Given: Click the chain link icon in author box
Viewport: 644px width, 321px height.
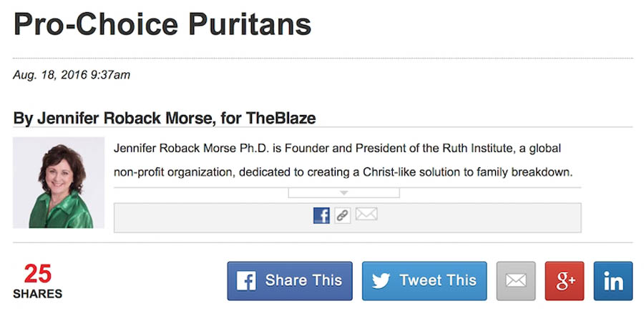Looking at the screenshot, I should pos(343,215).
